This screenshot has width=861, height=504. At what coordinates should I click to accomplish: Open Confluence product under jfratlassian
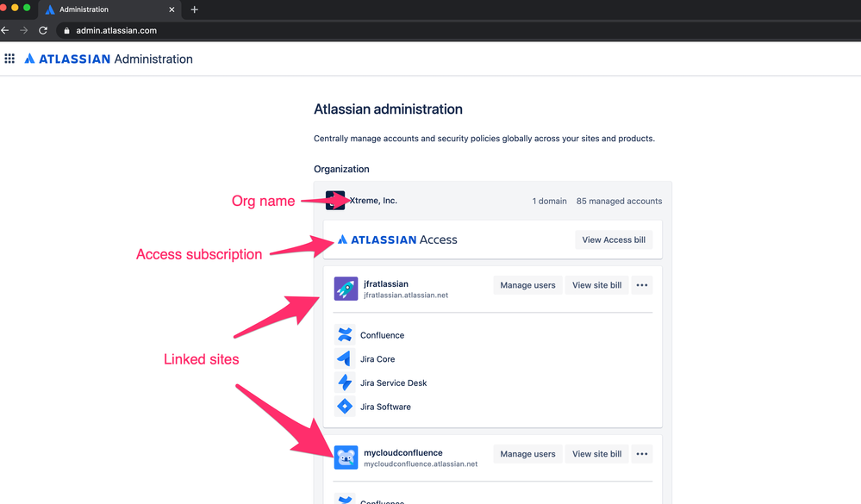(x=382, y=335)
